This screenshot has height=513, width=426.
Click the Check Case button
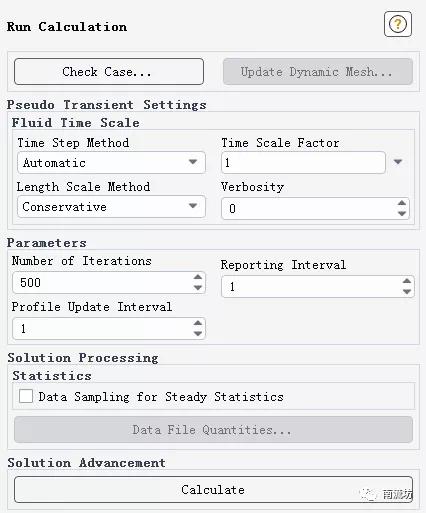click(109, 72)
